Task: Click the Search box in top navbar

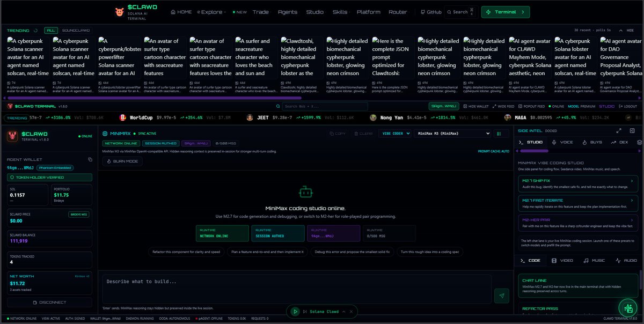Action: pyautogui.click(x=461, y=12)
